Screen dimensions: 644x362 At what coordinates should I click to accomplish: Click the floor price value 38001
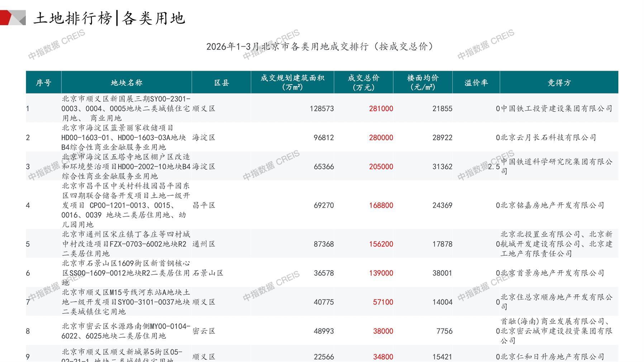(442, 273)
